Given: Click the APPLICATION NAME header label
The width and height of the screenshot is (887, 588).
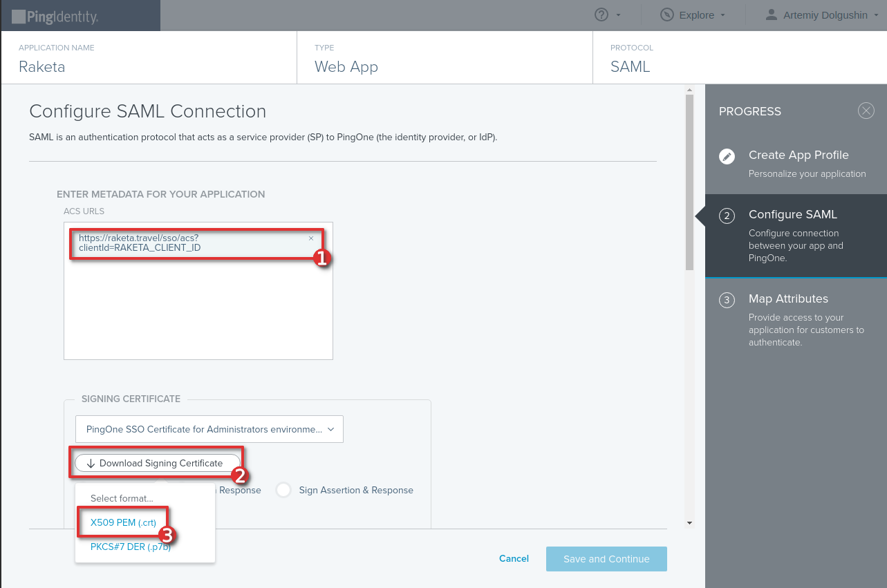Looking at the screenshot, I should [x=57, y=48].
